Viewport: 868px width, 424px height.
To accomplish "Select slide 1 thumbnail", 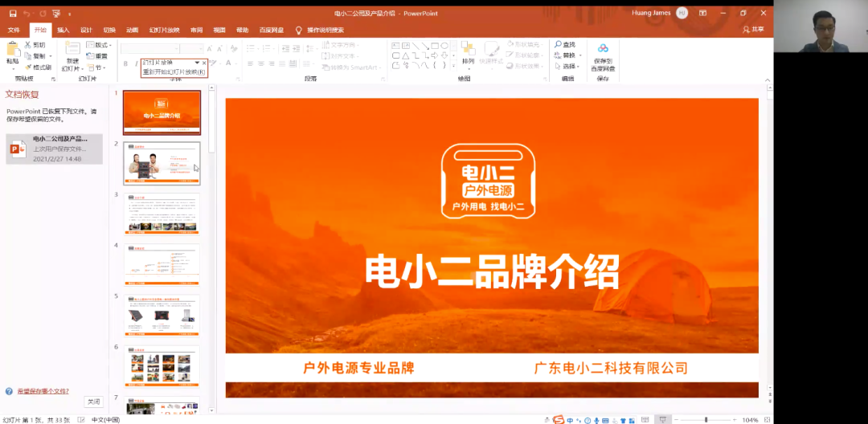I will click(162, 112).
